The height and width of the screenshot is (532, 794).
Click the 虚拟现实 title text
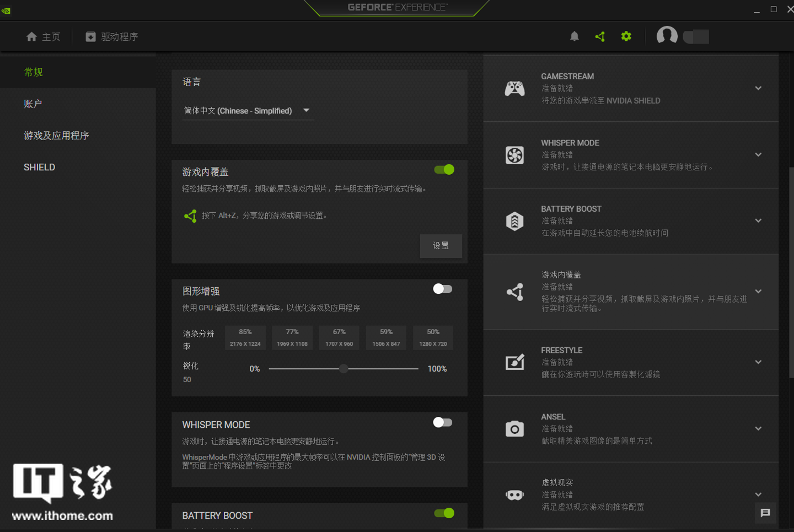(x=557, y=483)
